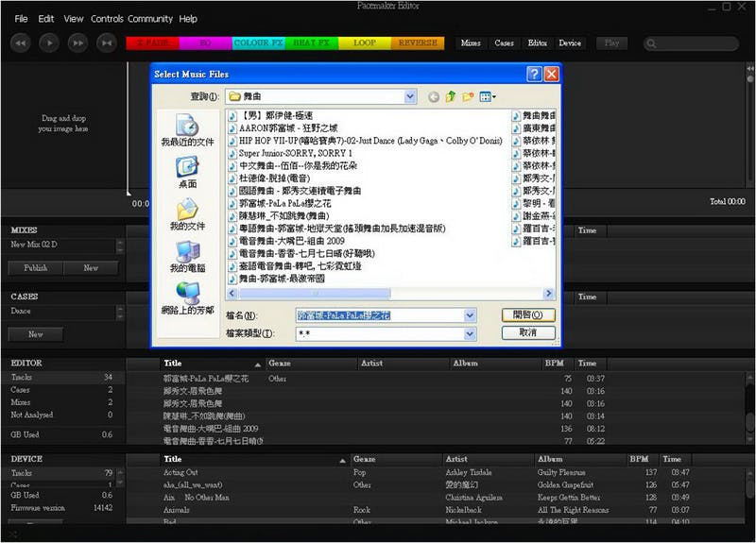Expand the file type dropdown

[470, 334]
